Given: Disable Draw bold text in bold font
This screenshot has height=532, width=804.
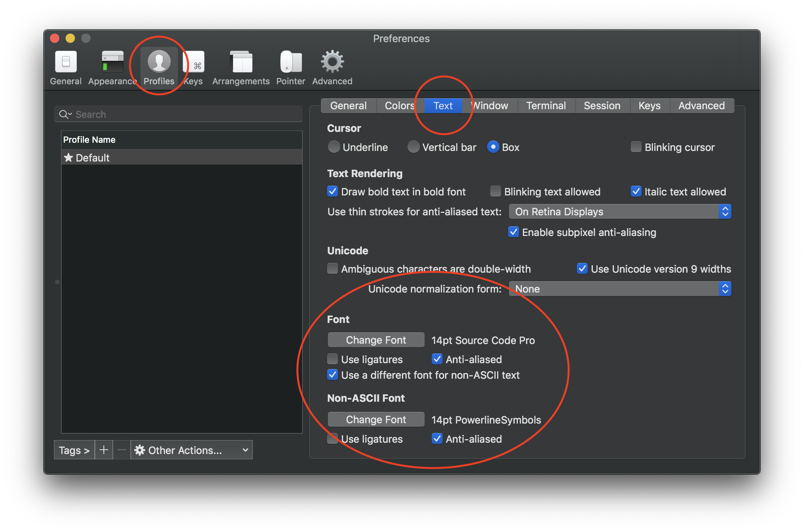Looking at the screenshot, I should [332, 191].
